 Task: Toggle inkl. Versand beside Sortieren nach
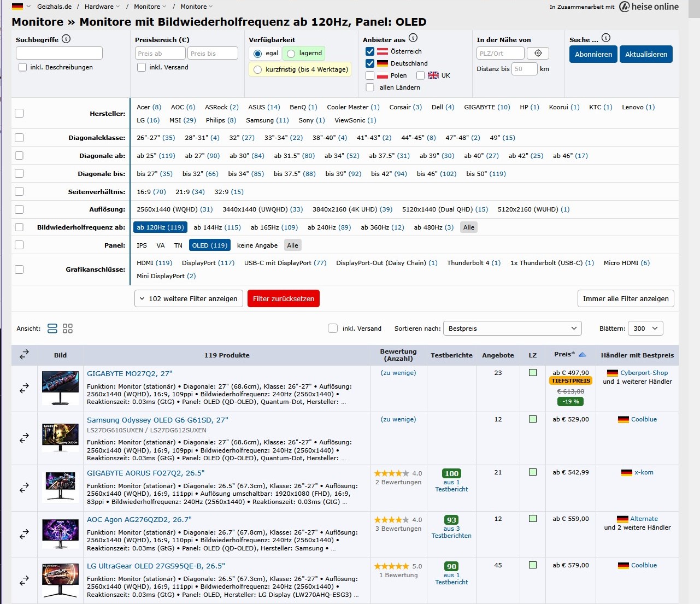332,329
